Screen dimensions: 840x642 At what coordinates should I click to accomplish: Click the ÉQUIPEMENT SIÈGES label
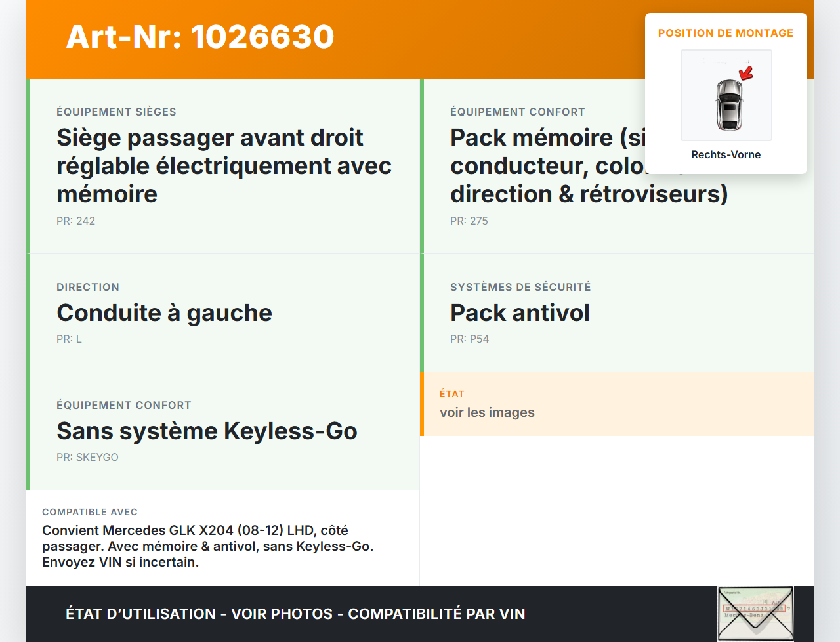pos(116,112)
